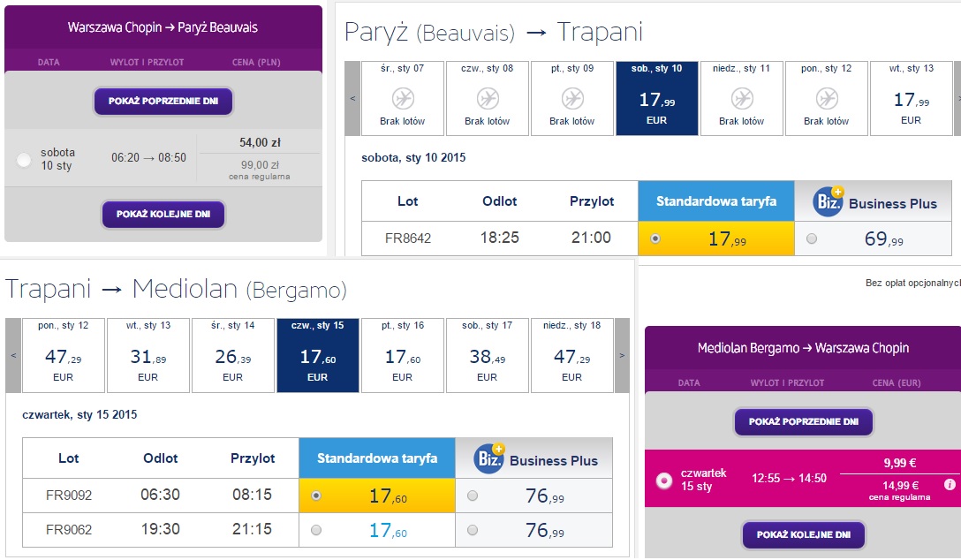
Task: Show earlier dates in Paryż–Trapani date strip
Action: [x=352, y=98]
